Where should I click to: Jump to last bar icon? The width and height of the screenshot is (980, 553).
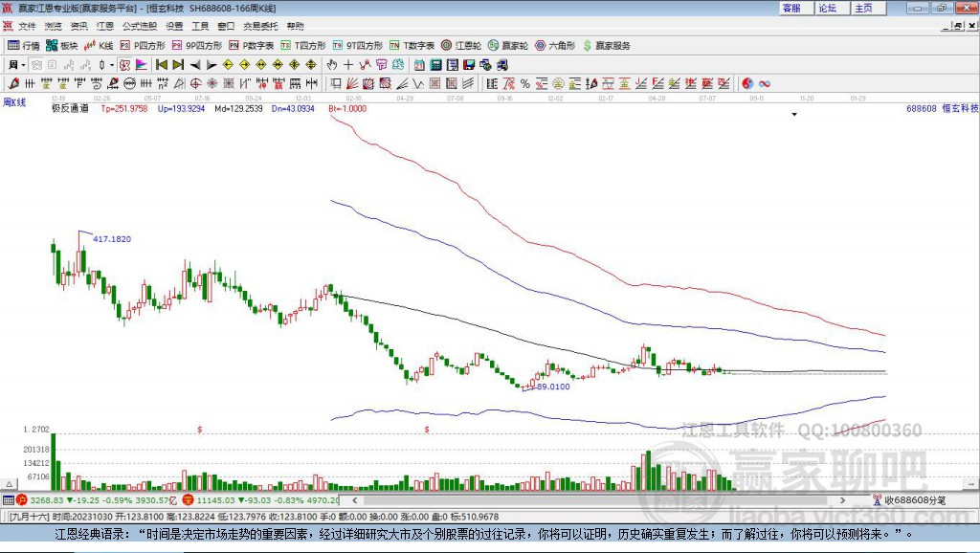point(178,65)
